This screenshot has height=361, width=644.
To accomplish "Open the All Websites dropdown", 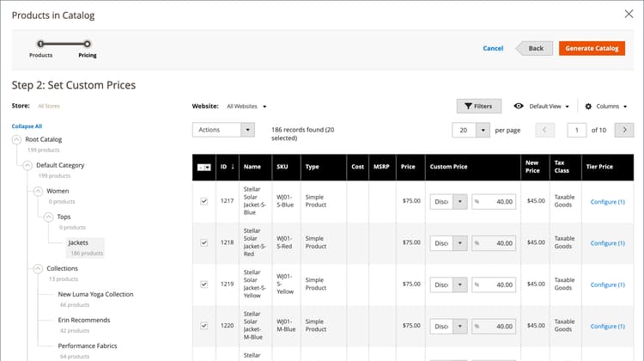I will coord(246,106).
